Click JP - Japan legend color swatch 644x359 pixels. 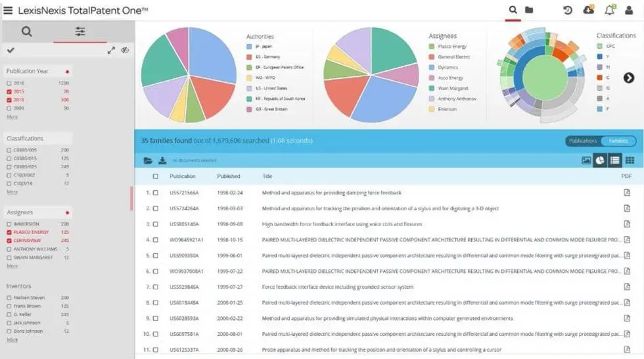pyautogui.click(x=249, y=47)
